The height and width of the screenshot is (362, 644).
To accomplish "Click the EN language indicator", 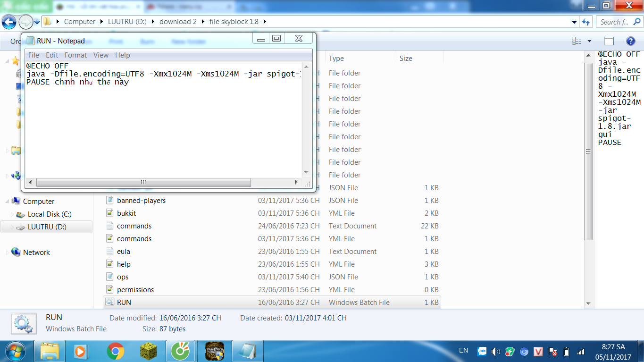I will [x=464, y=351].
